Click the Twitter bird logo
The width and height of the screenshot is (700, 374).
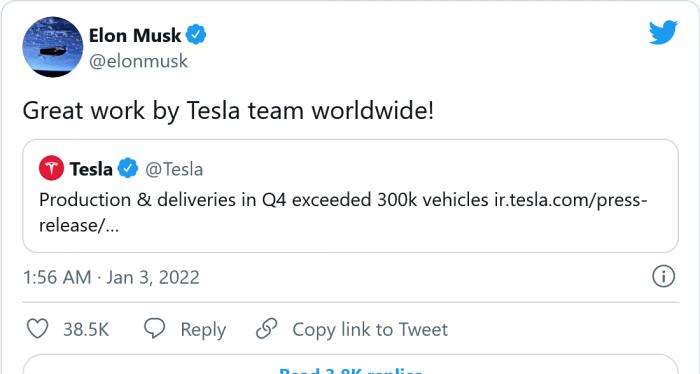[663, 32]
